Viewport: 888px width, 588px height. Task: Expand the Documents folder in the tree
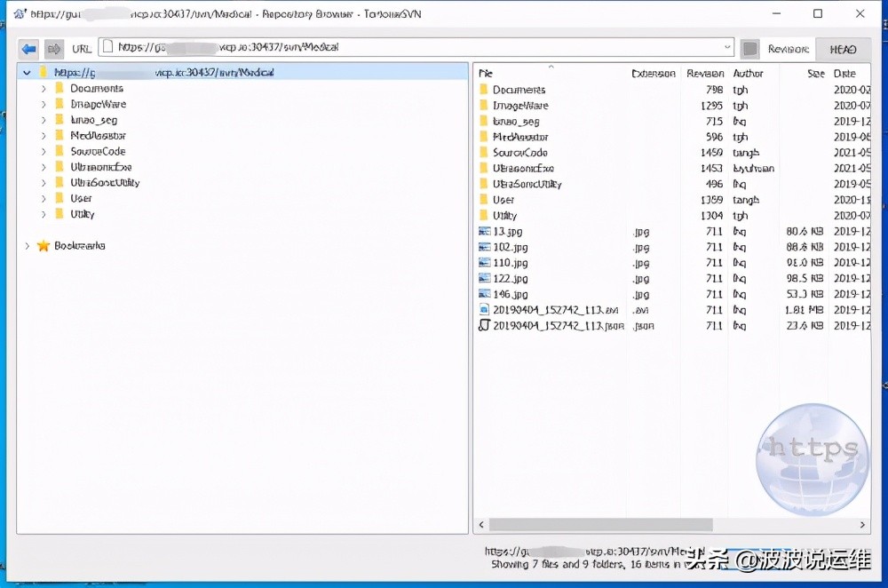tap(44, 88)
